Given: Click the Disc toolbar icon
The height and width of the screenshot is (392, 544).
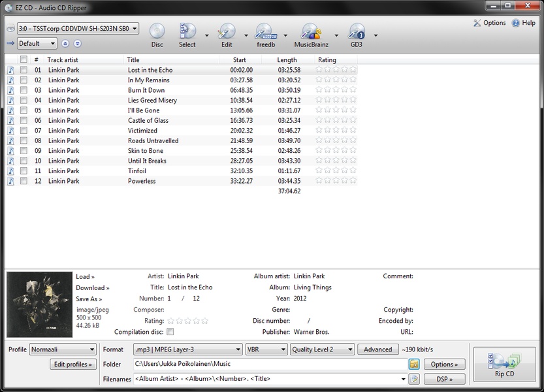Looking at the screenshot, I should pyautogui.click(x=157, y=31).
